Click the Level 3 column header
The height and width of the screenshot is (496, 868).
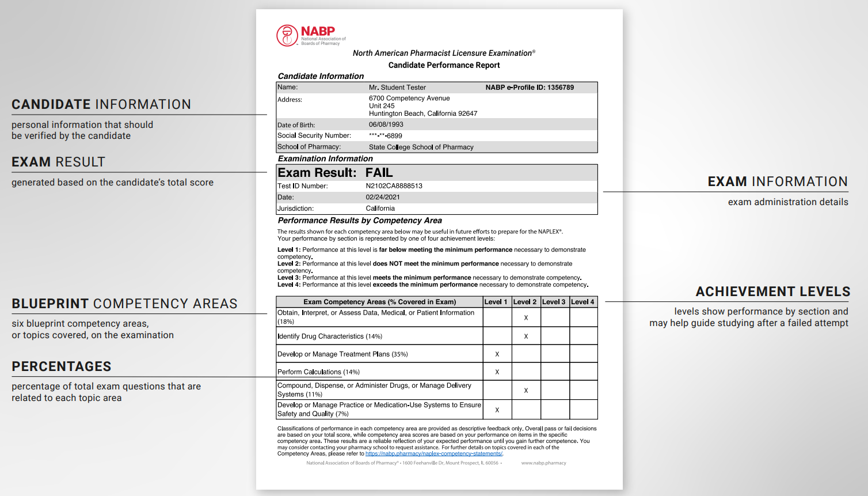click(x=554, y=302)
